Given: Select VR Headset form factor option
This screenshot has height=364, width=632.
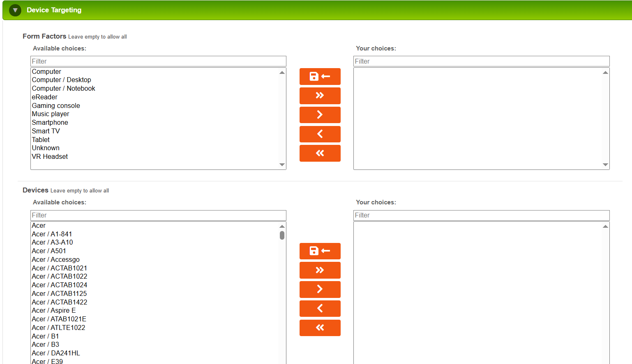Looking at the screenshot, I should pyautogui.click(x=50, y=156).
